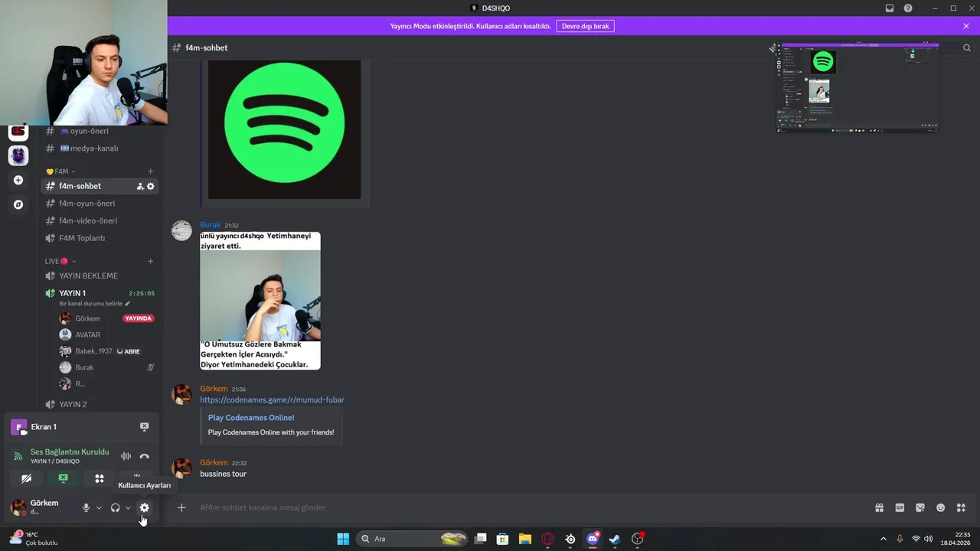Open apps icon in message bar
This screenshot has width=980, height=551.
(961, 507)
